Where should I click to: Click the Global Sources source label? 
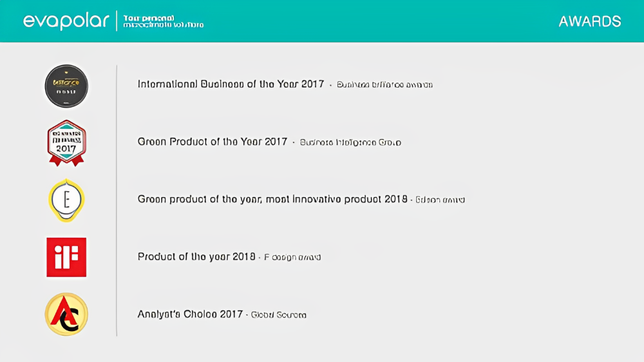tap(278, 315)
